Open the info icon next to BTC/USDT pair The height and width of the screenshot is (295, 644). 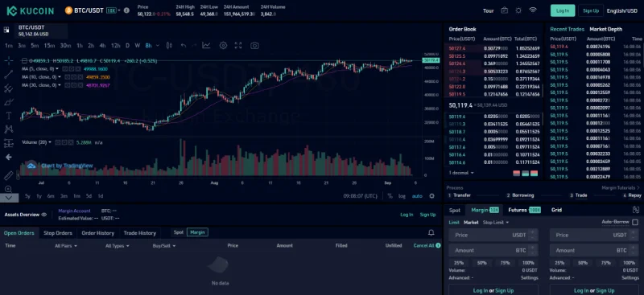(x=126, y=10)
